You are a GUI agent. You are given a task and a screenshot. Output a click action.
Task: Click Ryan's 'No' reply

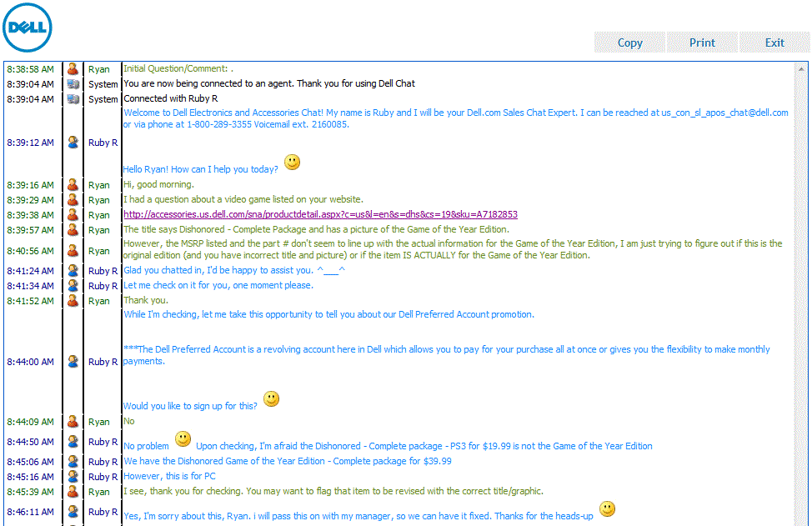click(129, 422)
